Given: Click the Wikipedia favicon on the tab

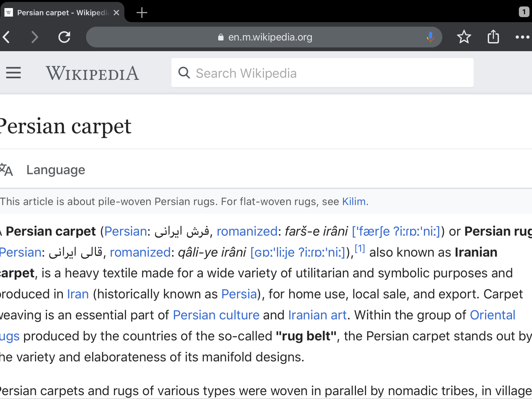Looking at the screenshot, I should 9,12.
